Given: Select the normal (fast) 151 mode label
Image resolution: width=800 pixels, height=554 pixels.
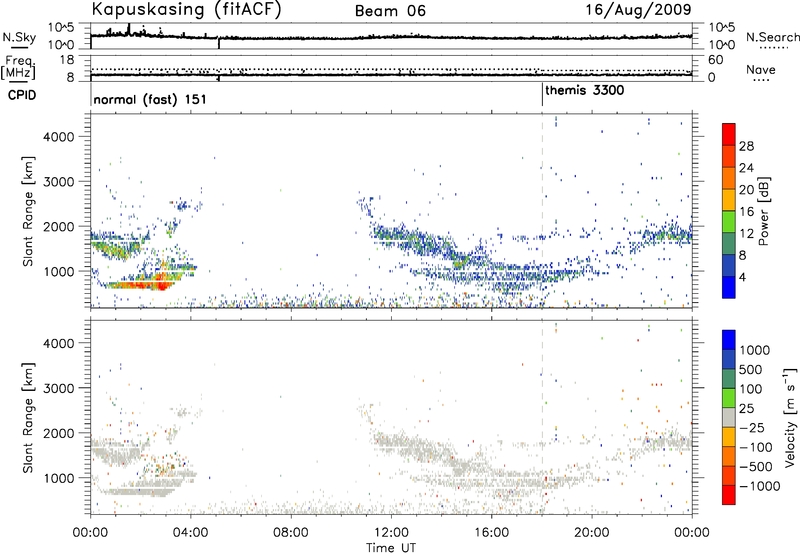Looking at the screenshot, I should (150, 99).
